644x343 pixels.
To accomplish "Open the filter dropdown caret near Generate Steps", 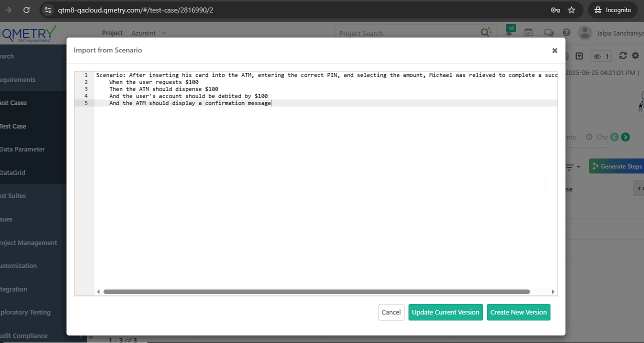I will [579, 166].
